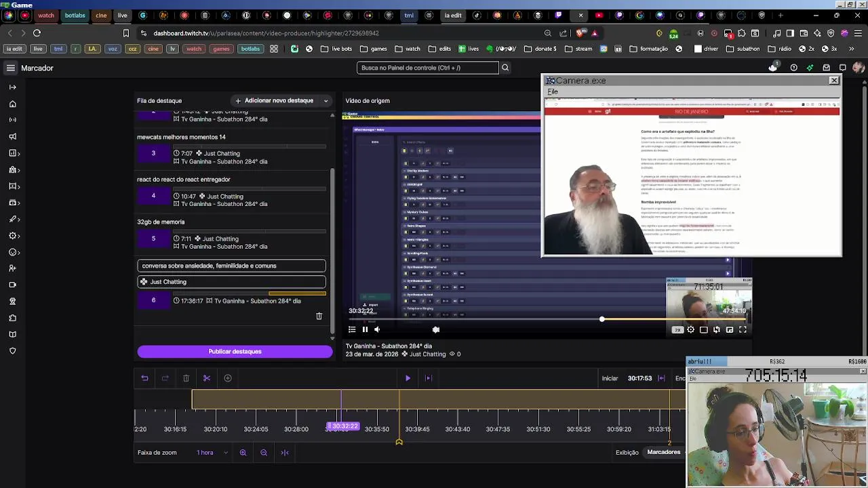
Task: Set start point icon next to 30:17:53
Action: (x=661, y=378)
